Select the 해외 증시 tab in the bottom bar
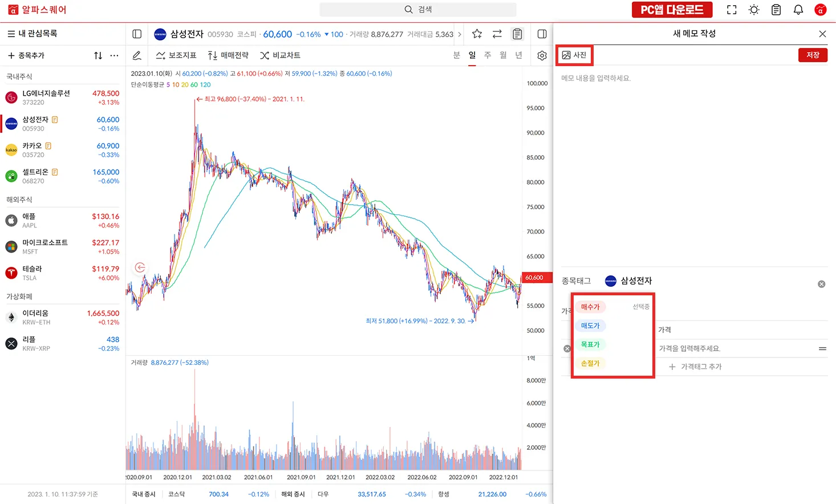This screenshot has height=504, width=836. coord(293,494)
